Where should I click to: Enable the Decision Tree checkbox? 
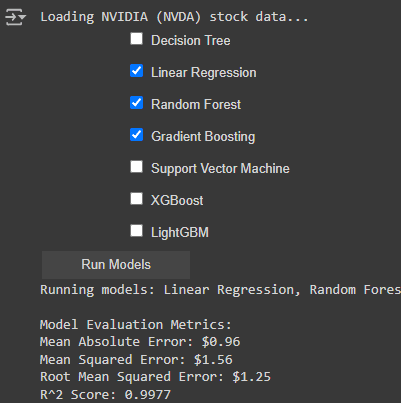pos(136,39)
